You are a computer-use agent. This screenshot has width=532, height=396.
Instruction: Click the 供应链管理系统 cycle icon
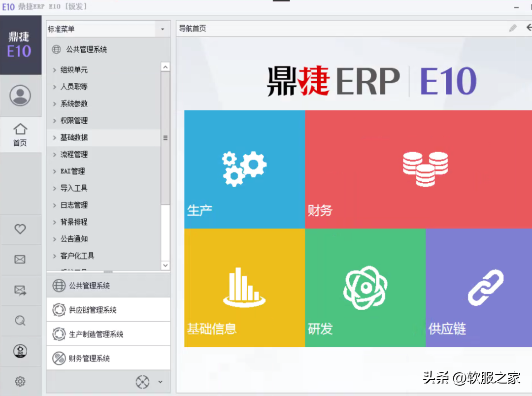[59, 310]
